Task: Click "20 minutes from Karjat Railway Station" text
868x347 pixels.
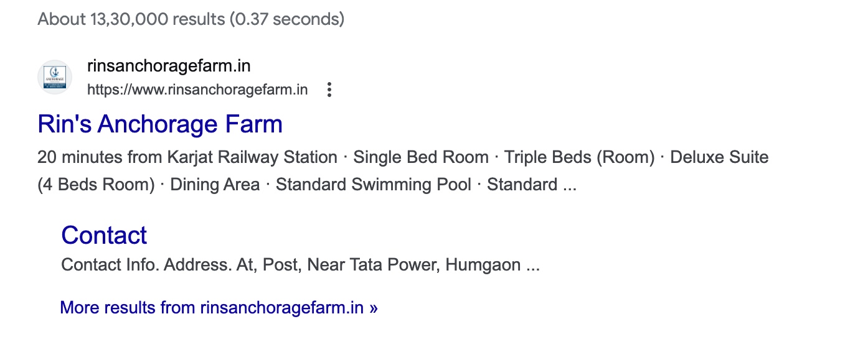Action: coord(187,157)
